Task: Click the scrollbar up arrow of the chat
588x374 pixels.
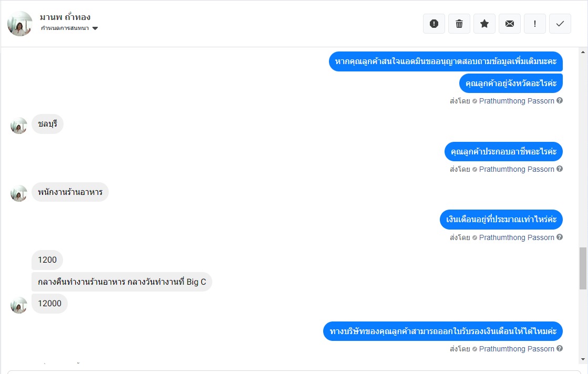Action: click(583, 53)
